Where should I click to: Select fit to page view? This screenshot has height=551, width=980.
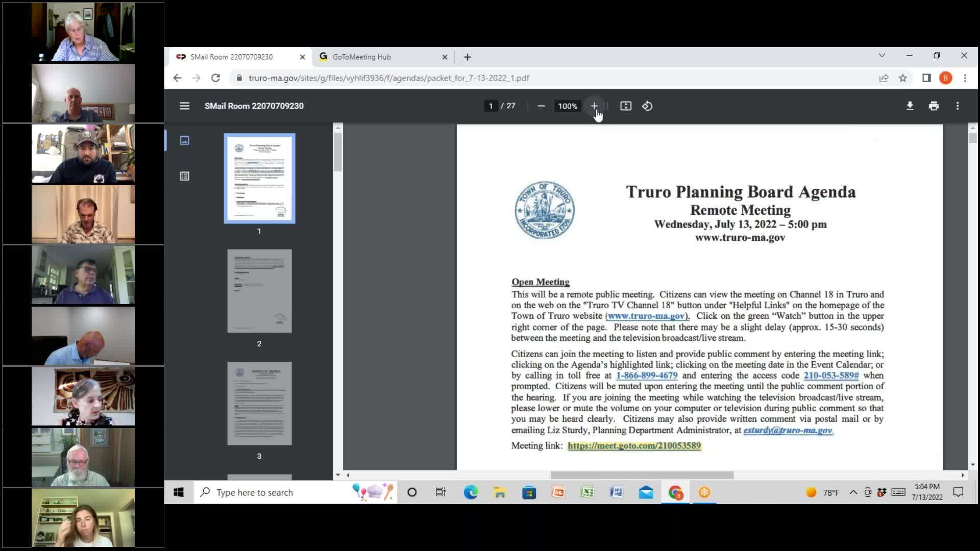(x=626, y=106)
